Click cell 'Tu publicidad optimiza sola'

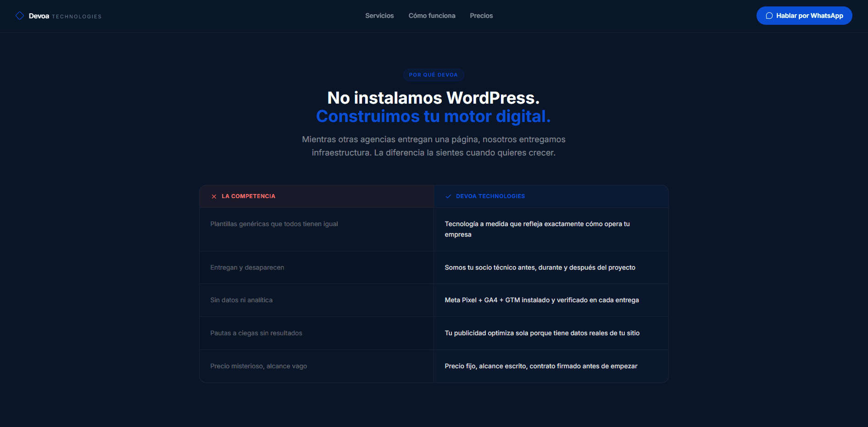coord(551,333)
